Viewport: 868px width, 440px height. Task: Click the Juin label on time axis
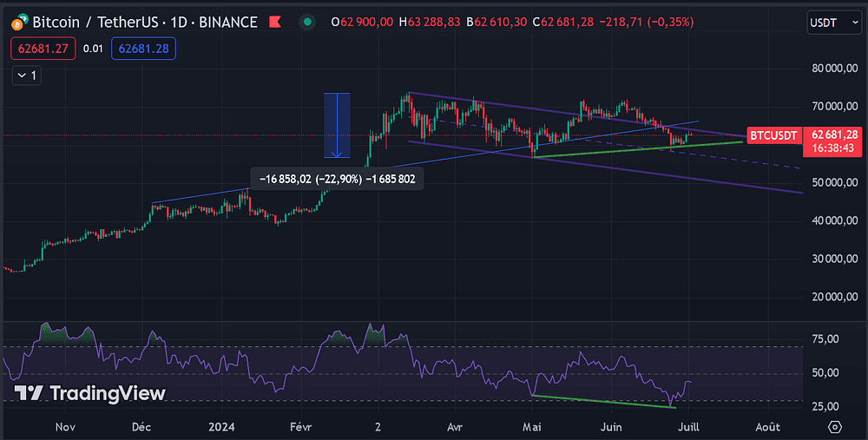(611, 427)
